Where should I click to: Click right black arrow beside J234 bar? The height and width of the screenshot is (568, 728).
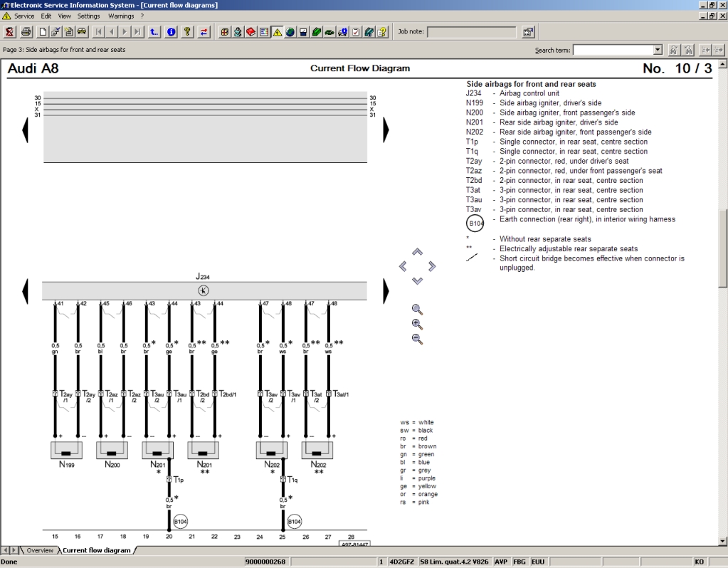click(386, 291)
